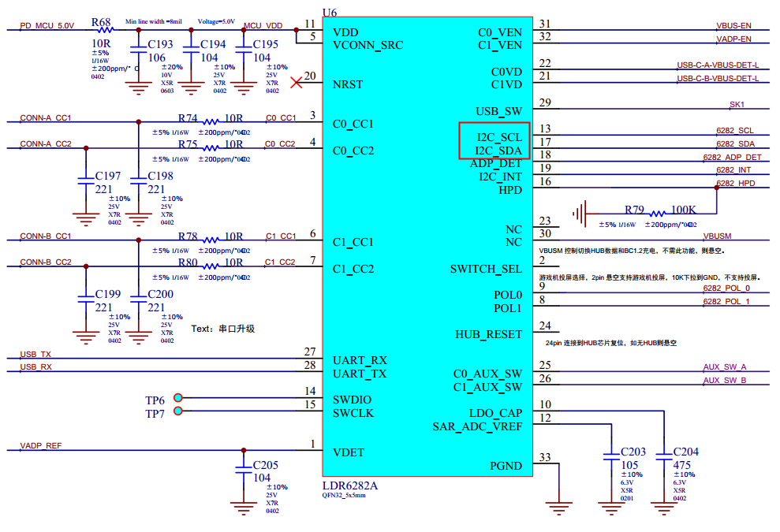The width and height of the screenshot is (780, 532).
Task: Click the LDR6282A part name label
Action: (x=350, y=485)
